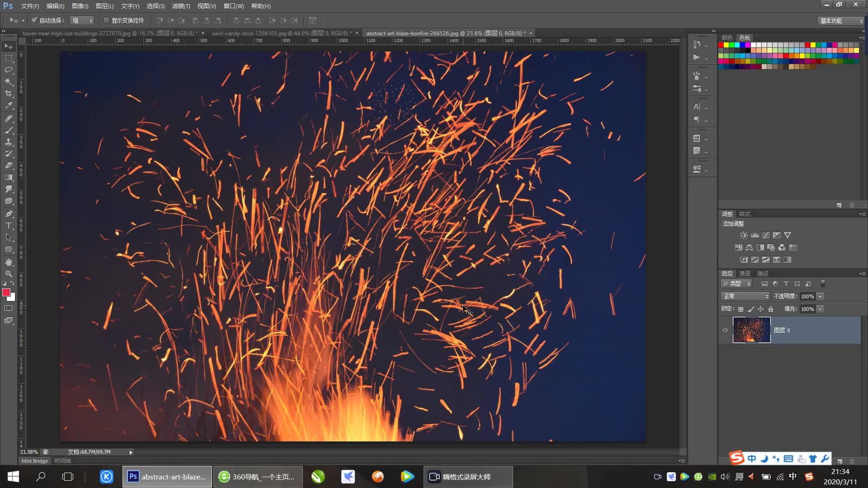Select the Zoom tool

(x=9, y=274)
